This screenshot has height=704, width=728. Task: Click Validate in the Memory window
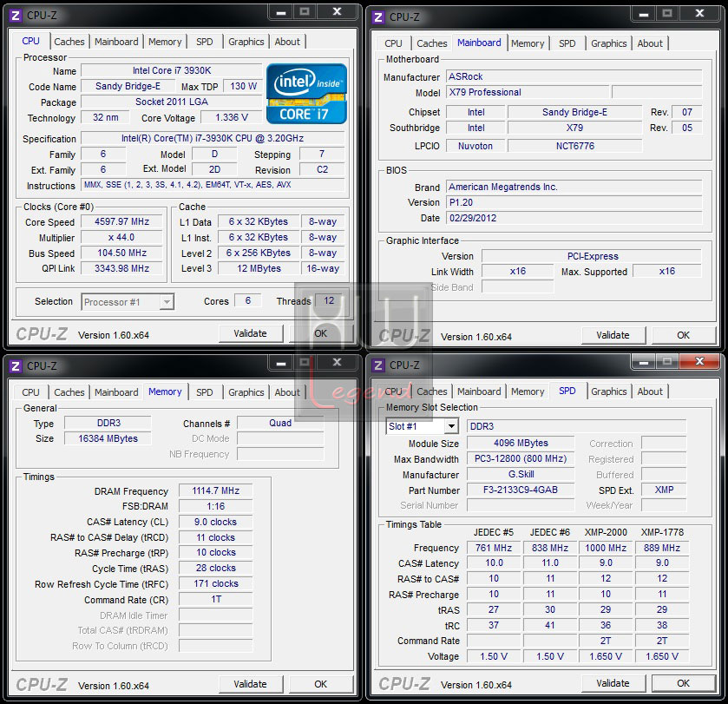pos(250,684)
